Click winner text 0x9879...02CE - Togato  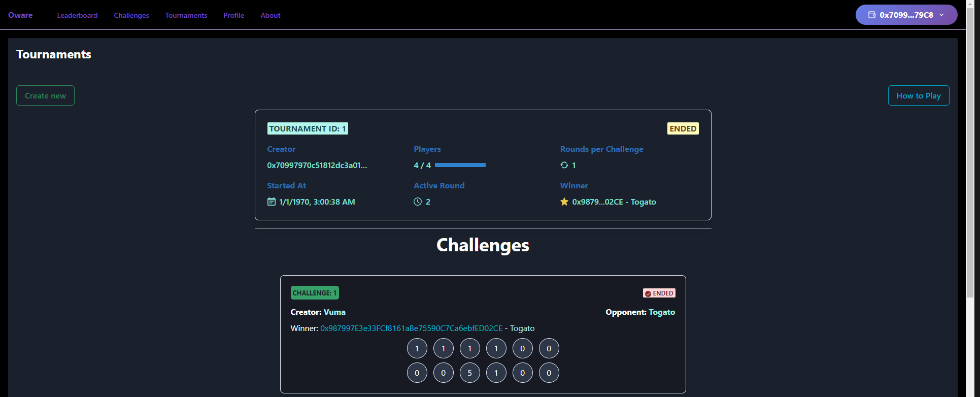point(614,202)
